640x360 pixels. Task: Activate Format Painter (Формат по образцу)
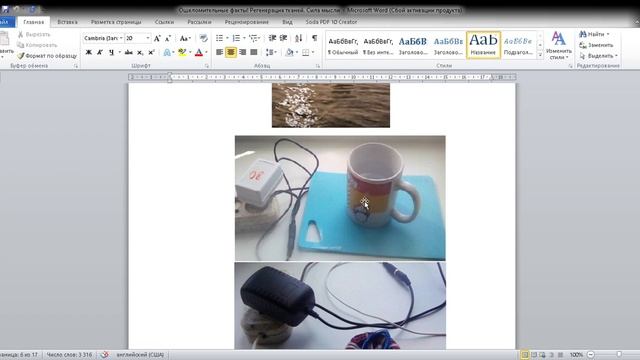coord(47,56)
